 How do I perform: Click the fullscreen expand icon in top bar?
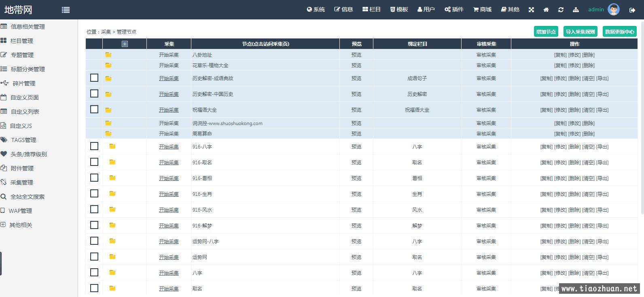click(531, 10)
